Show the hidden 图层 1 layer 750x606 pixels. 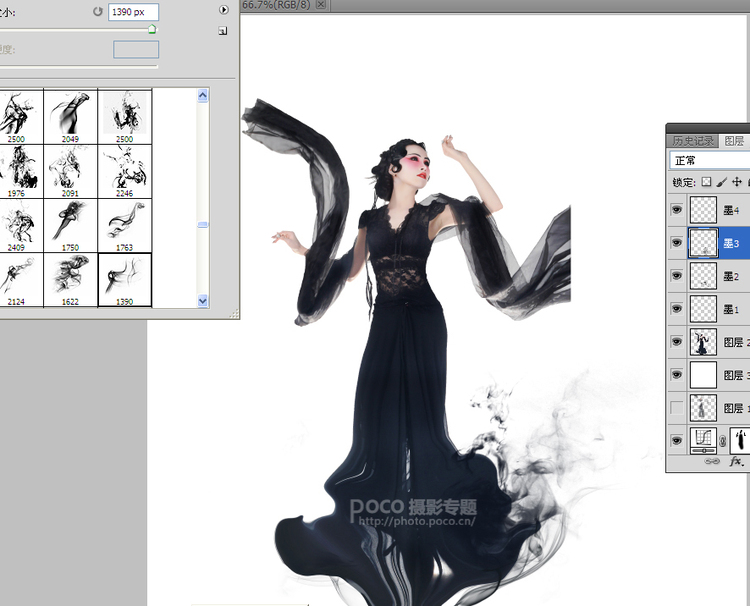coord(676,408)
